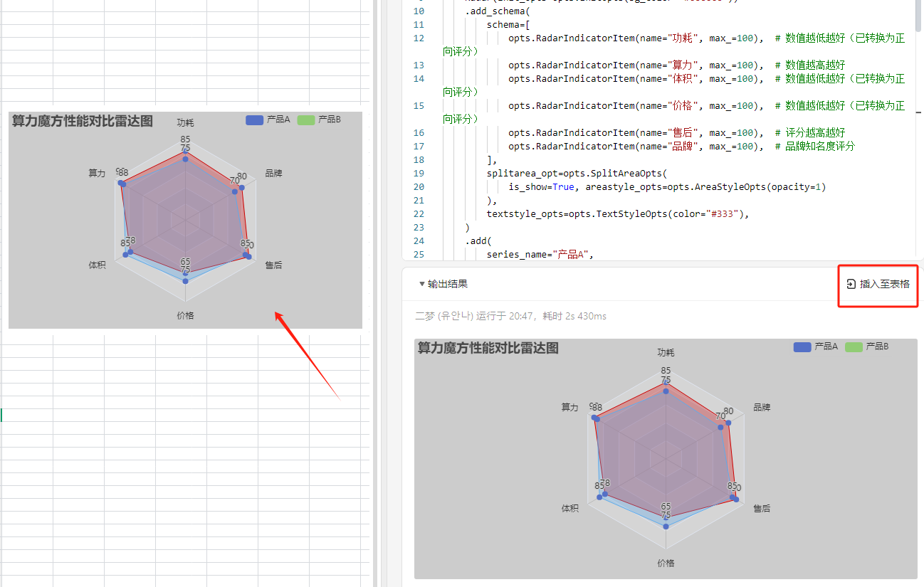Toggle 产品A legend swatch in output chart
This screenshot has width=924, height=587.
[802, 347]
